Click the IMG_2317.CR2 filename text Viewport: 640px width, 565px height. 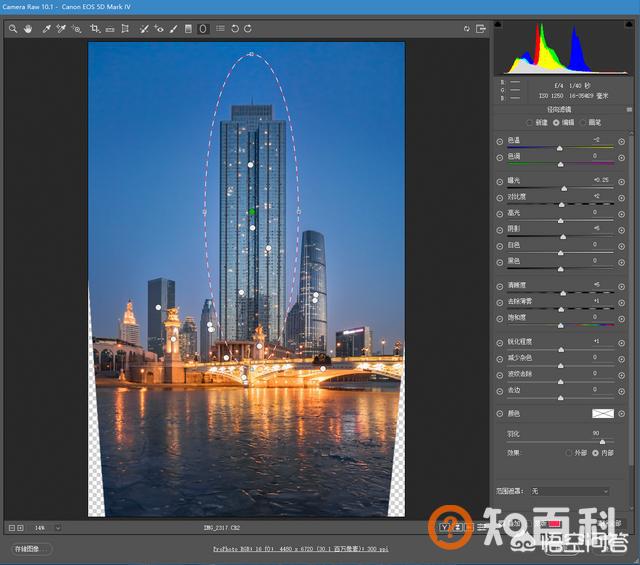pyautogui.click(x=222, y=528)
